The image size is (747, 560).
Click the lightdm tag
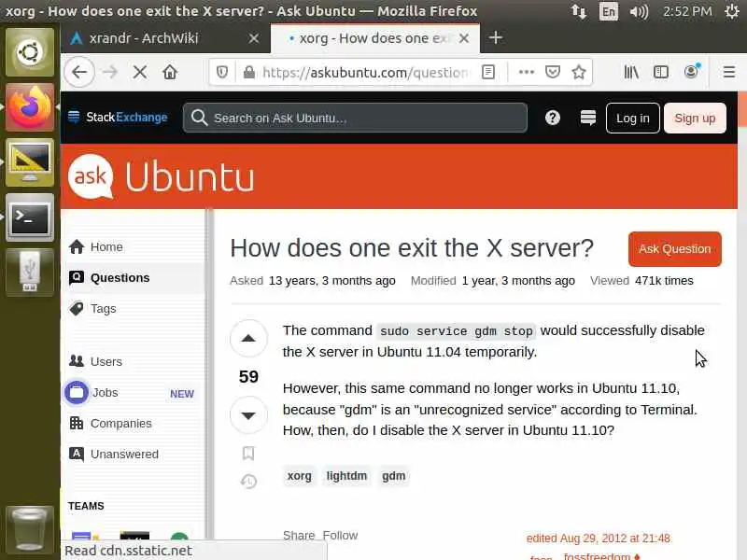(x=346, y=476)
